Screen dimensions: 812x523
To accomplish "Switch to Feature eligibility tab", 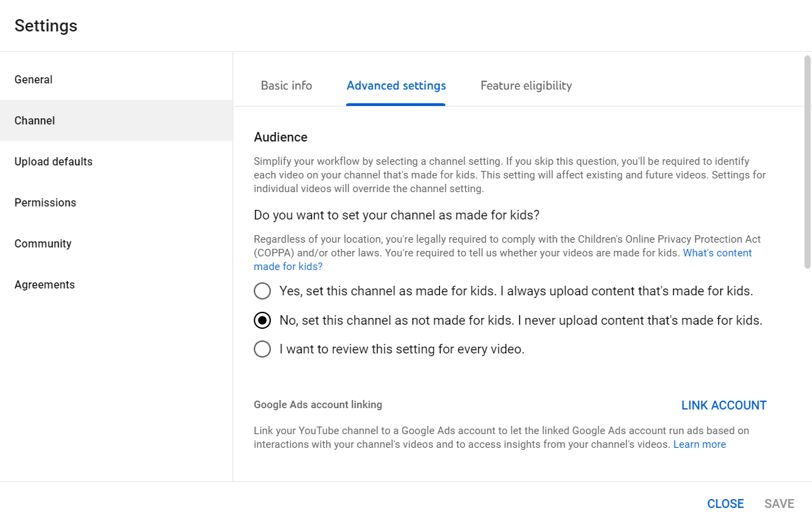I will pos(526,85).
